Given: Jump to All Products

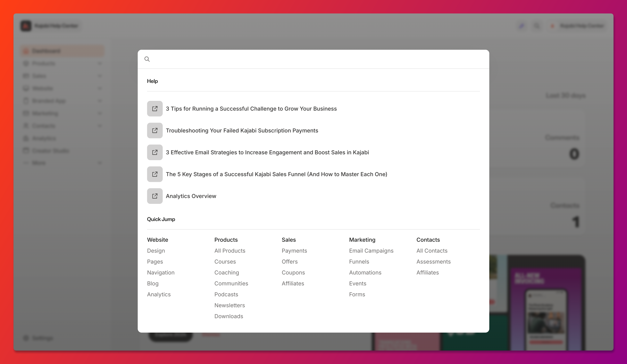Looking at the screenshot, I should [x=230, y=251].
